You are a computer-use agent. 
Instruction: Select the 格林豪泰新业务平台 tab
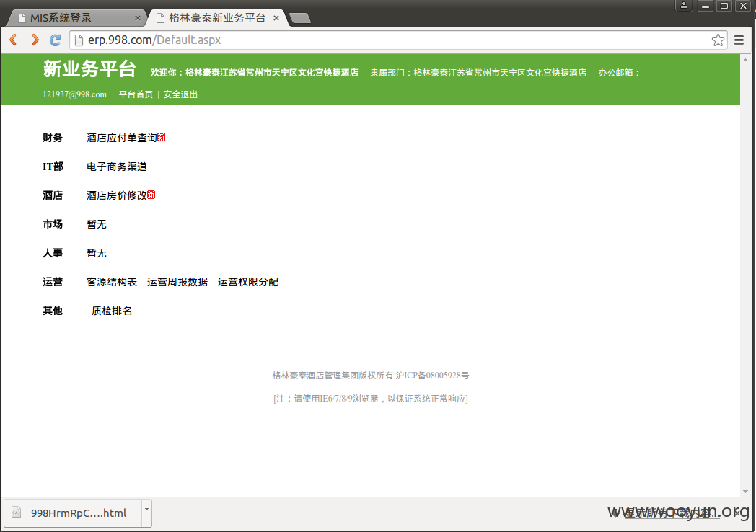pos(217,18)
